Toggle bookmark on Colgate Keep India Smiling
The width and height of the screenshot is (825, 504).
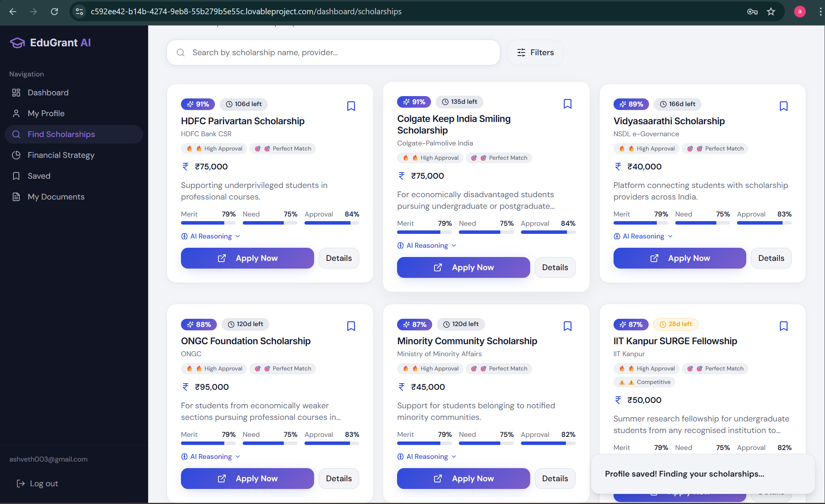[567, 104]
